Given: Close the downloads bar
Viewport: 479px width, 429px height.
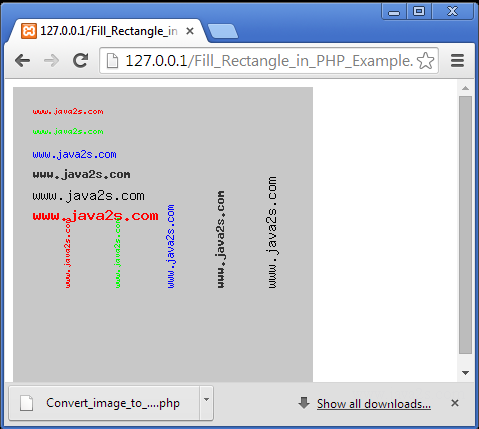Looking at the screenshot, I should pyautogui.click(x=455, y=403).
